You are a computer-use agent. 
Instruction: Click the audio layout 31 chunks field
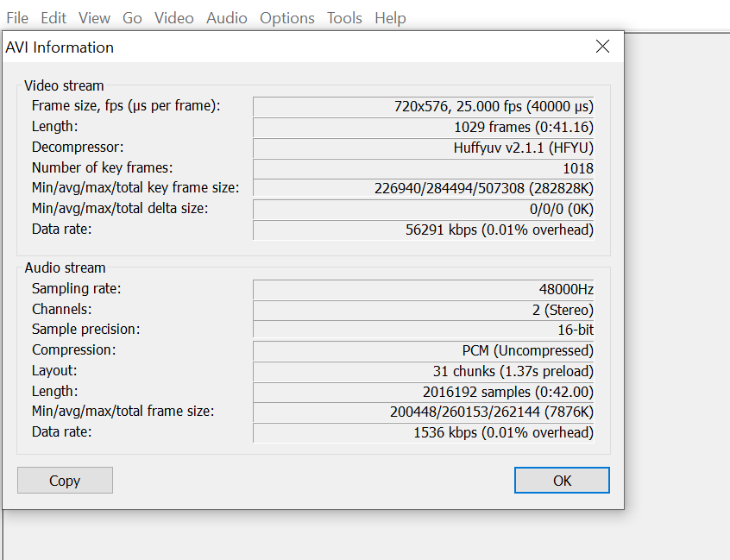coord(424,371)
